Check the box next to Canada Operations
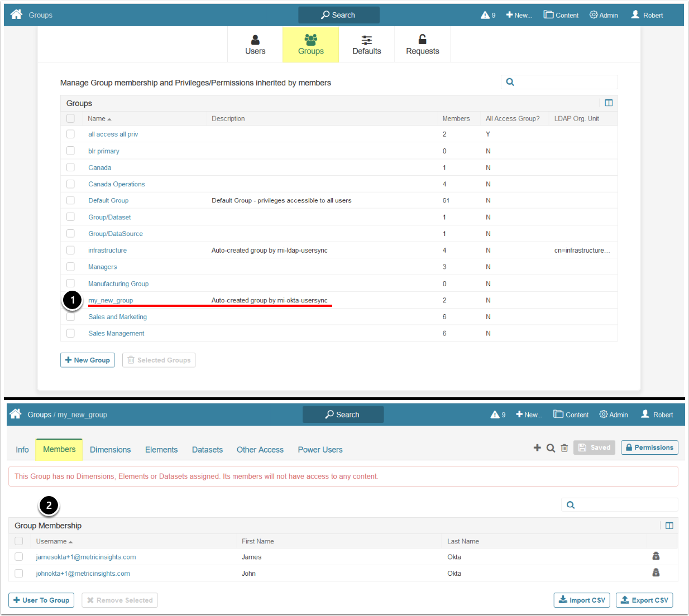Viewport: 689px width, 616px height. [x=70, y=184]
